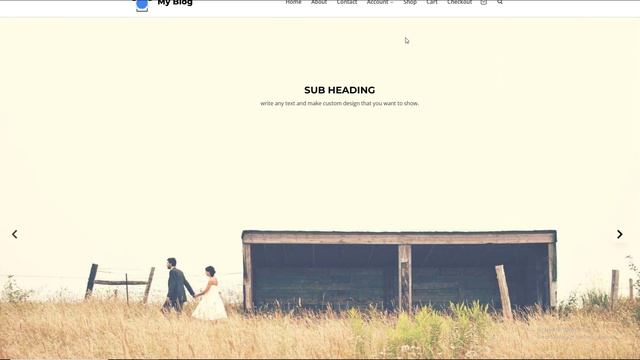Open the Shop menu item
The height and width of the screenshot is (360, 640).
click(x=410, y=2)
